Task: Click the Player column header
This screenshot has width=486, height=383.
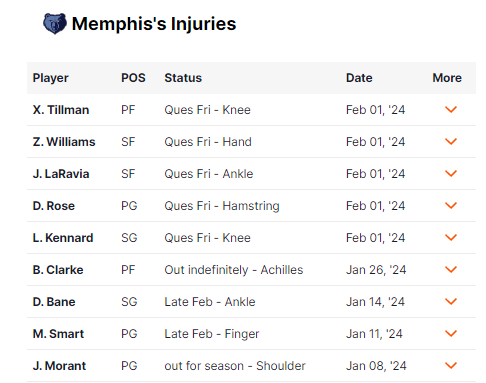Action: (51, 78)
